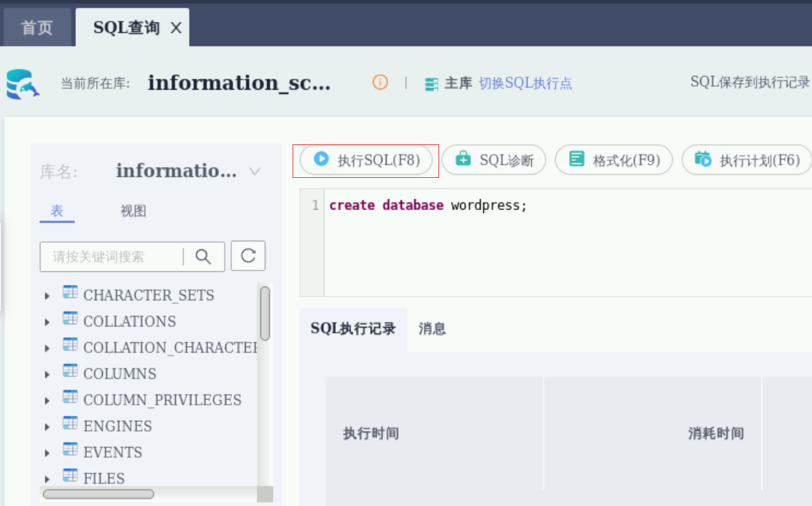812x506 pixels.
Task: Click the play icon in 执行SQL button
Action: click(321, 159)
